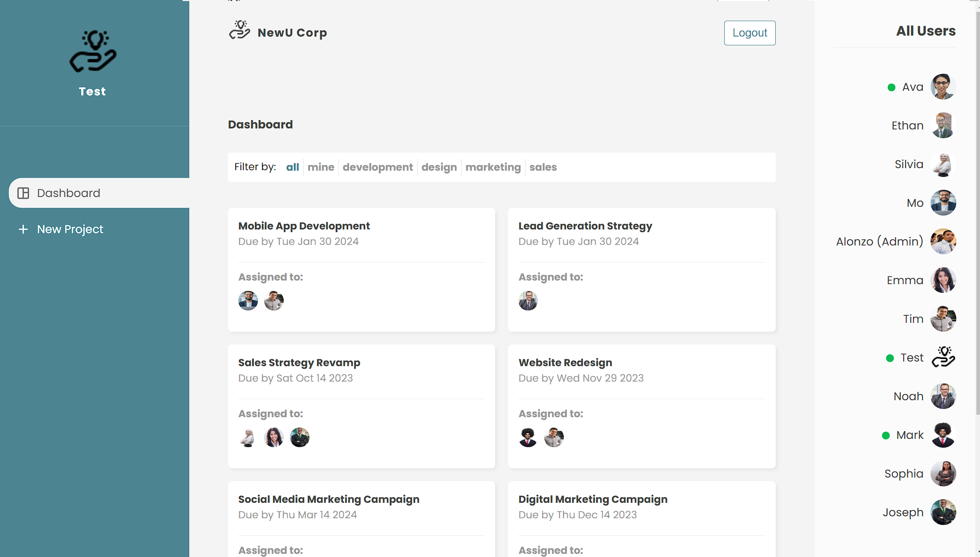
Task: Click the second assignee avatar on Website Redesign
Action: (x=553, y=437)
